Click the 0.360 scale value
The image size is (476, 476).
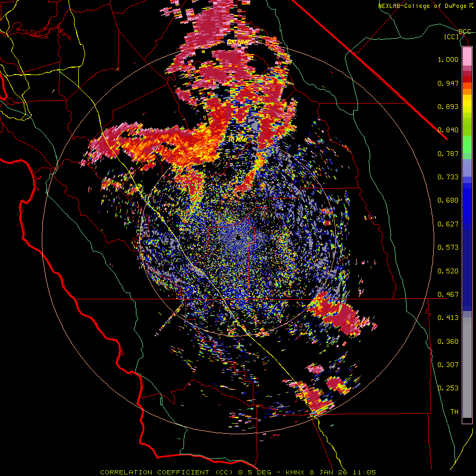448,342
